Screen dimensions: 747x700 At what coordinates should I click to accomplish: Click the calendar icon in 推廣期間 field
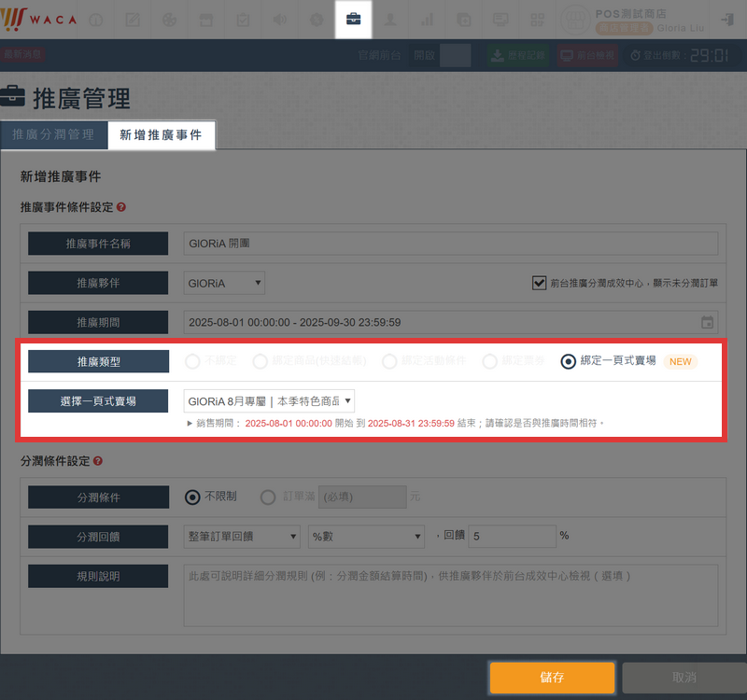(x=707, y=322)
